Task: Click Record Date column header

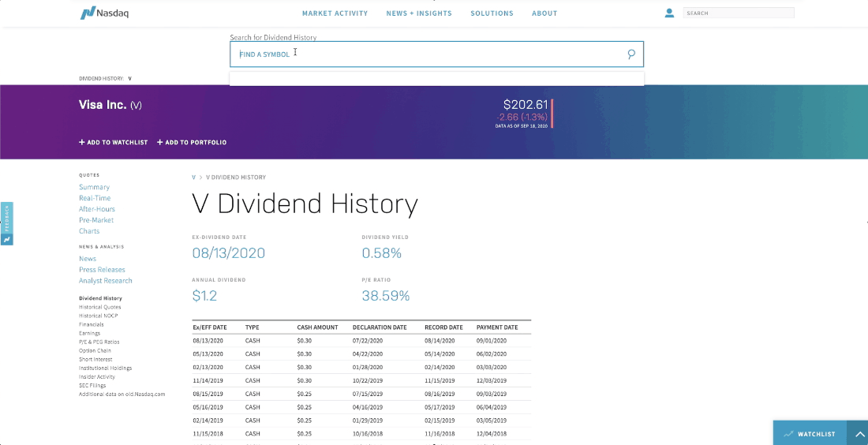Action: (x=443, y=327)
